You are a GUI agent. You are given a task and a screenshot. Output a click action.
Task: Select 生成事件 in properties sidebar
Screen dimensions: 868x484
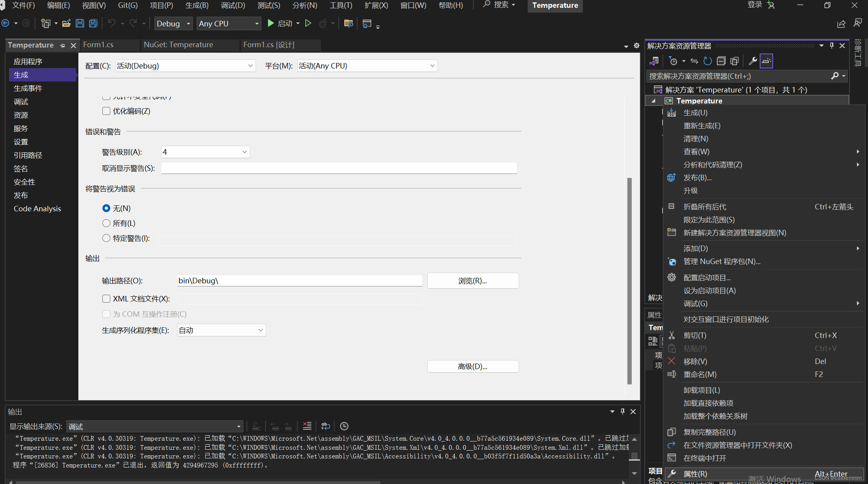(43, 88)
